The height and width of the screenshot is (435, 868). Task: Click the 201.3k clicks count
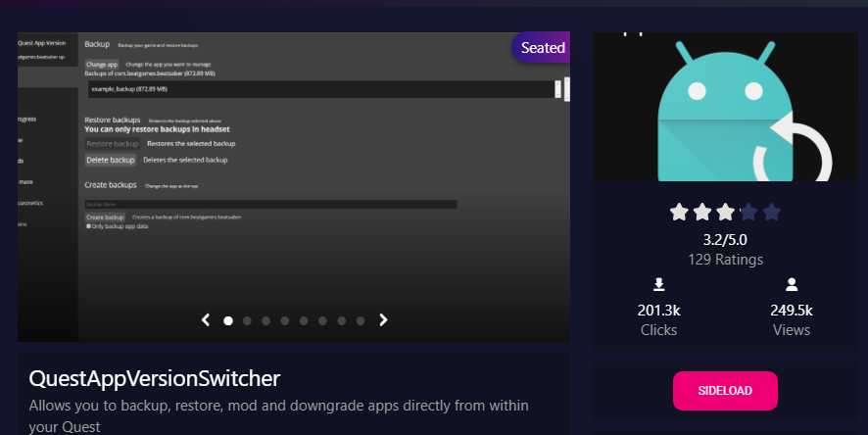click(658, 310)
